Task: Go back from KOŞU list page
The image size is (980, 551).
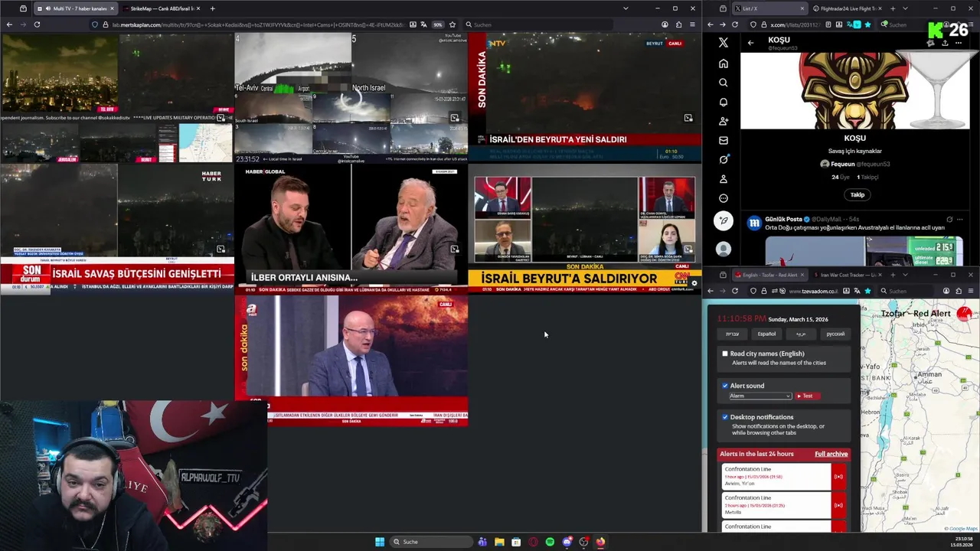Action: [751, 43]
